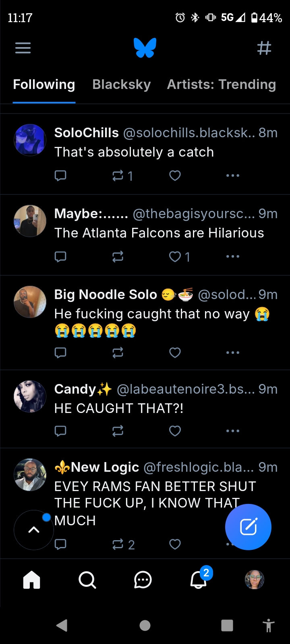Screen dimensions: 290x644
Task: Compose a new post
Action: tap(248, 527)
